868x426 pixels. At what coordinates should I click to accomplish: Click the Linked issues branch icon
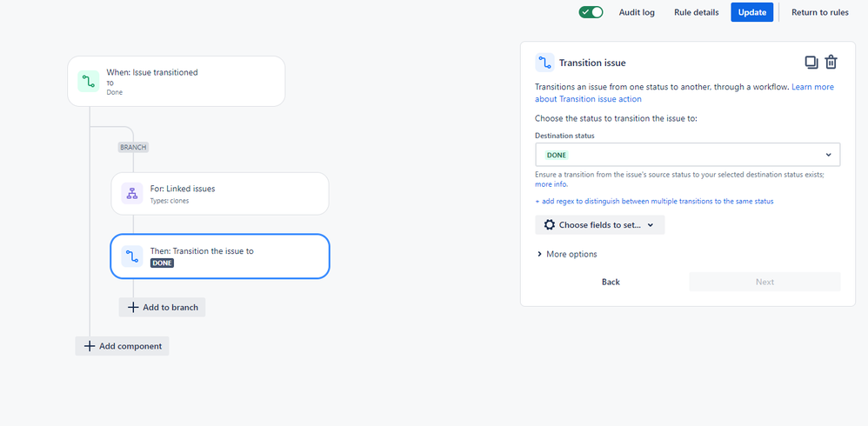(131, 194)
